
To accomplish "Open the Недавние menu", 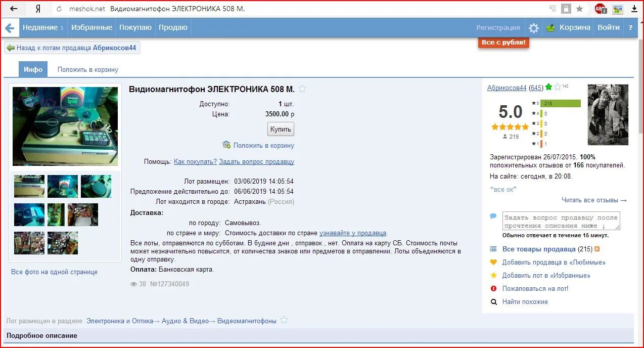I will [x=43, y=28].
